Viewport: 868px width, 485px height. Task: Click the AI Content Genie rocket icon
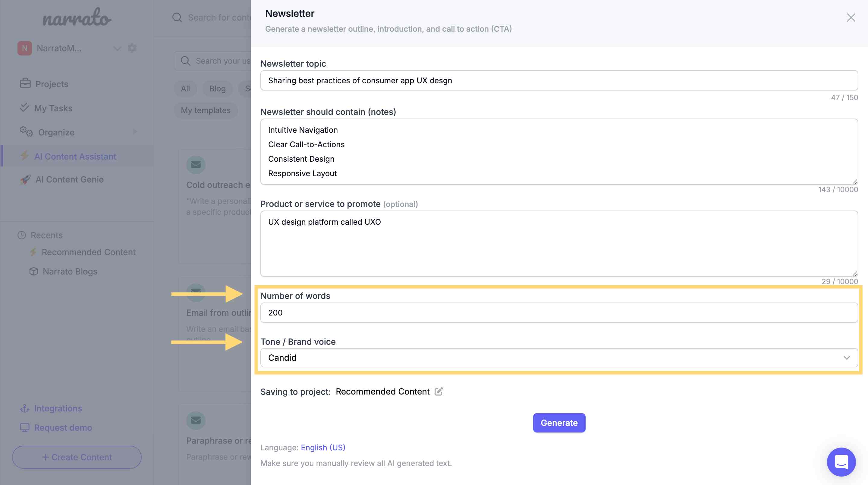[25, 179]
